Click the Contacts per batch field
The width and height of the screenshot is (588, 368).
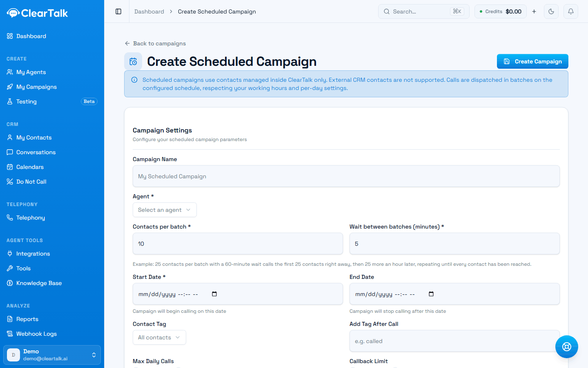click(x=238, y=244)
